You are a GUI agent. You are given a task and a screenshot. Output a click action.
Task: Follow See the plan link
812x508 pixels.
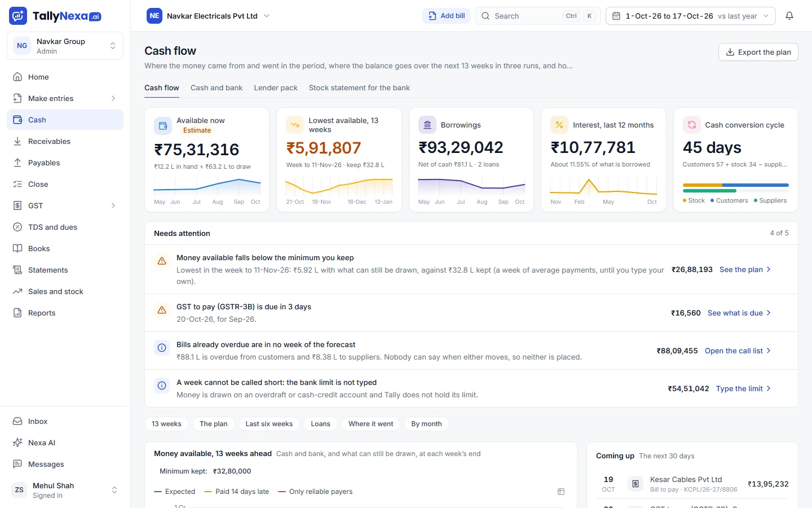pos(745,269)
